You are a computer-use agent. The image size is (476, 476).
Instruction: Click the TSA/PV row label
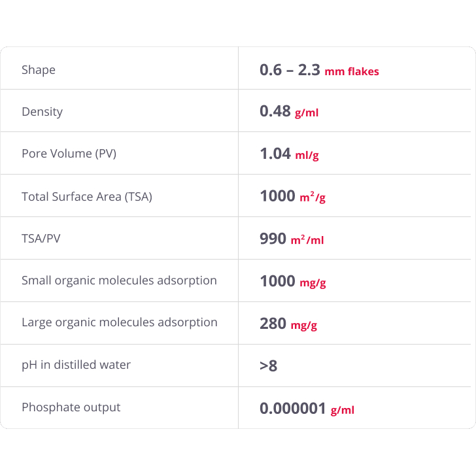41,239
